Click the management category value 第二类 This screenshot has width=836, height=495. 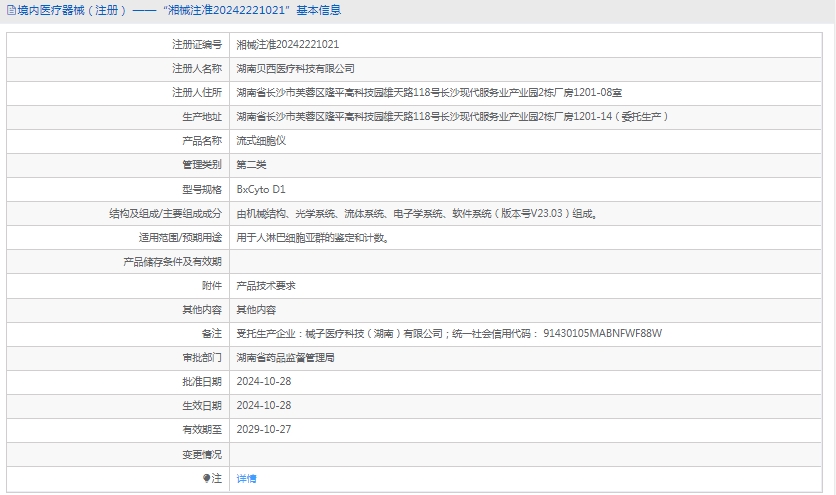click(251, 165)
